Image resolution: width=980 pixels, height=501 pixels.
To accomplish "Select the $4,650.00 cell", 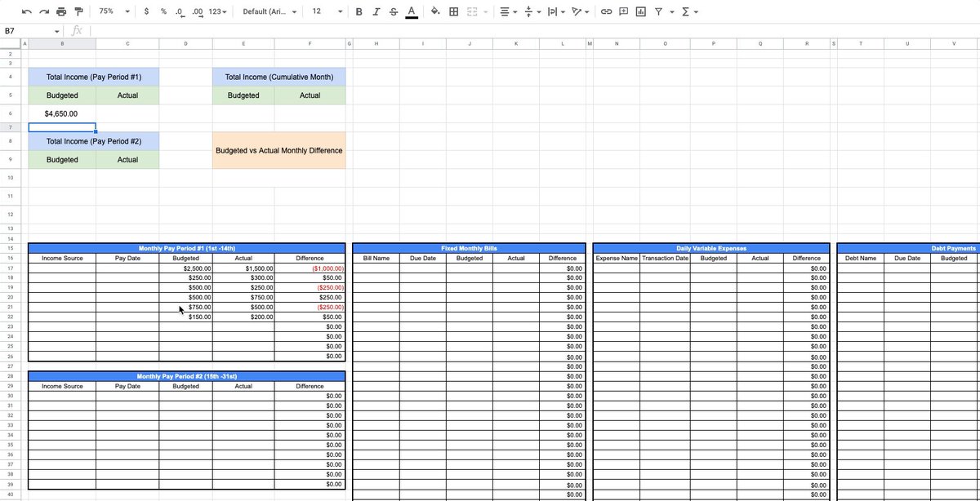I will 62,114.
